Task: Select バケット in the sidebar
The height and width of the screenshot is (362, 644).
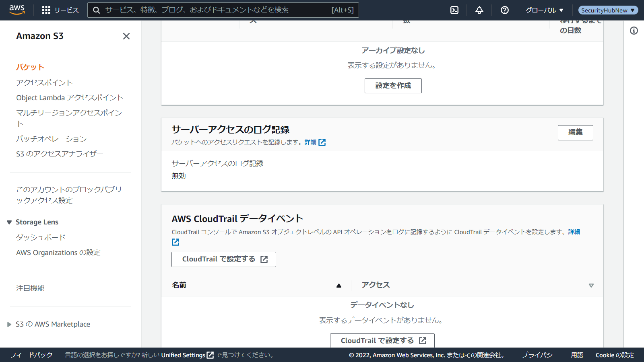Action: click(30, 67)
